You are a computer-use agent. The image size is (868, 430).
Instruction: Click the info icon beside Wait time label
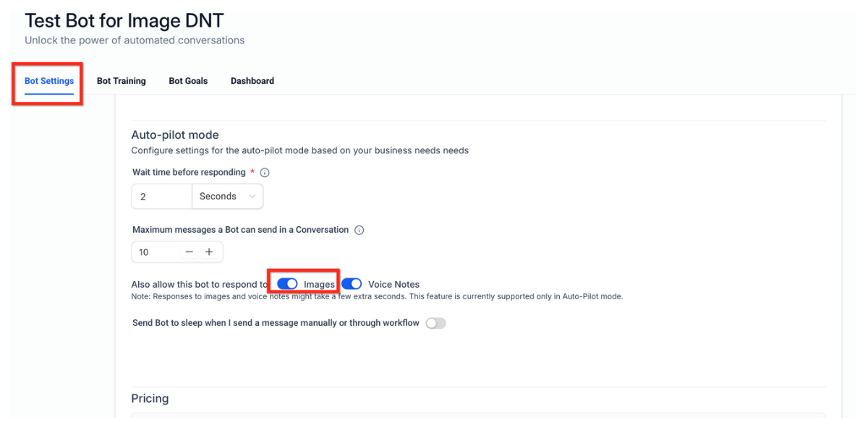pos(265,173)
